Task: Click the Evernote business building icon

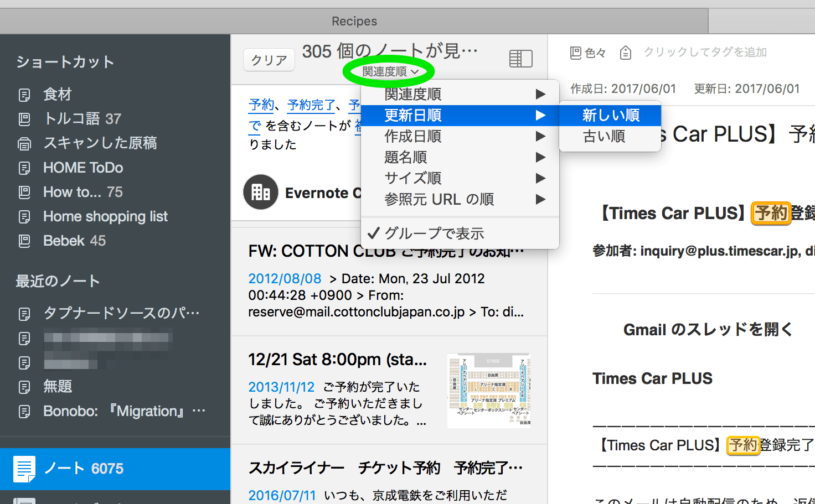Action: click(261, 193)
